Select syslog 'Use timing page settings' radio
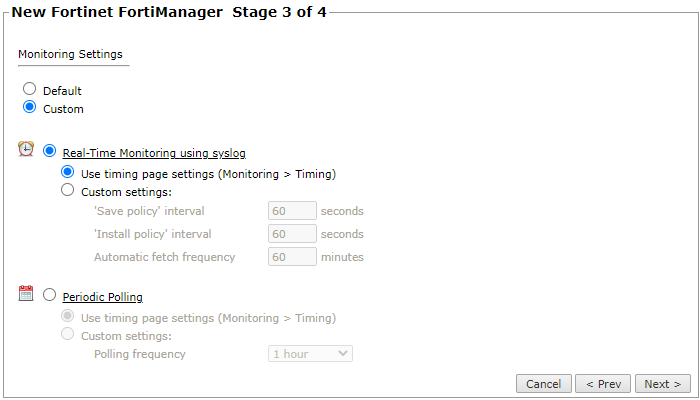This screenshot has width=700, height=400. [x=68, y=172]
